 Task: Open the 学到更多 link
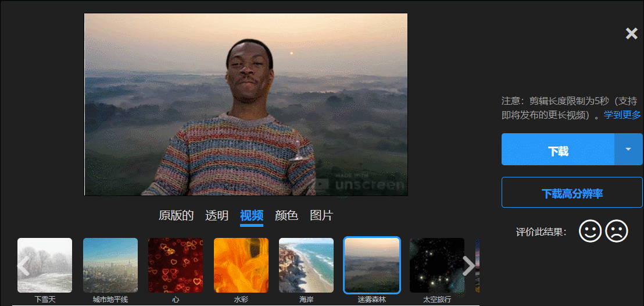(622, 115)
